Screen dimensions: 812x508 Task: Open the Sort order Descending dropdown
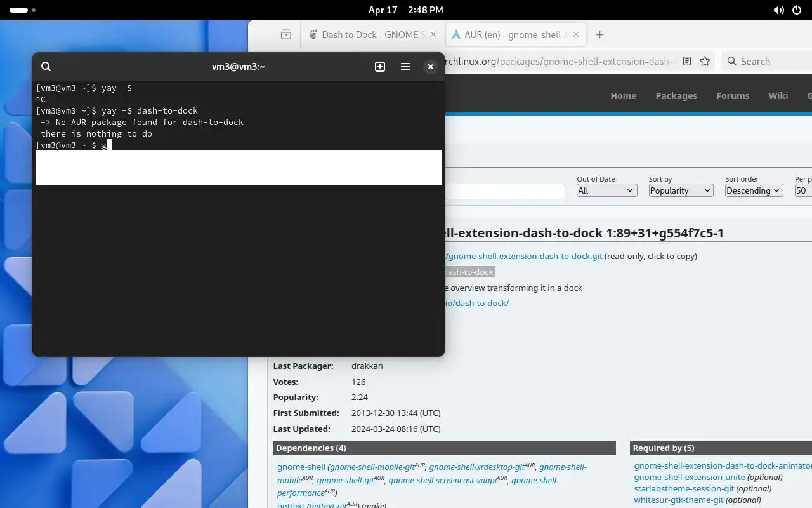754,190
